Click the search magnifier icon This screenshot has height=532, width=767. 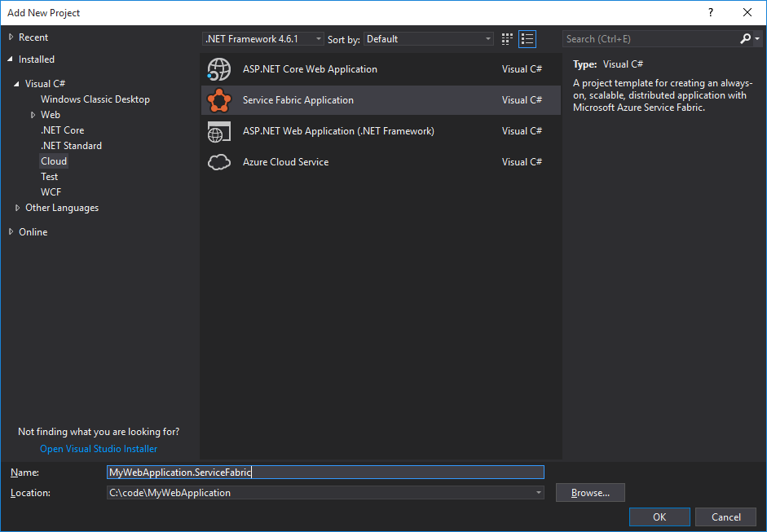[745, 38]
